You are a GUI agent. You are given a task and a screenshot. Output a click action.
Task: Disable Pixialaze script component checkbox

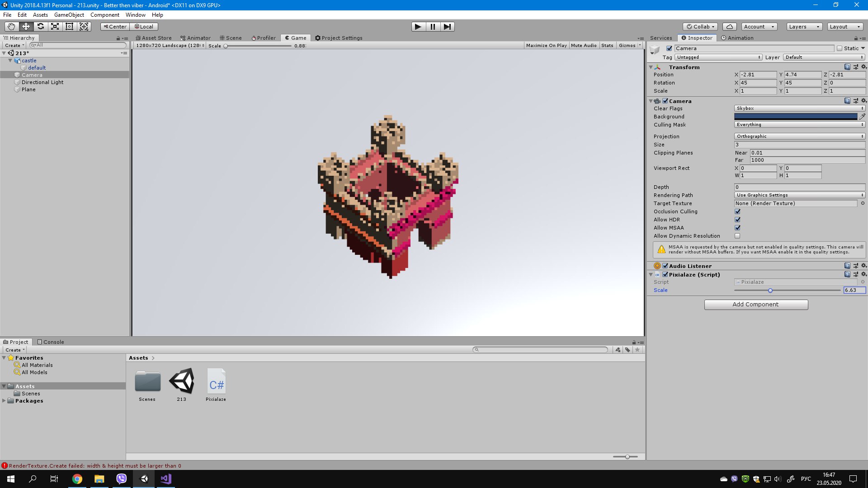665,274
